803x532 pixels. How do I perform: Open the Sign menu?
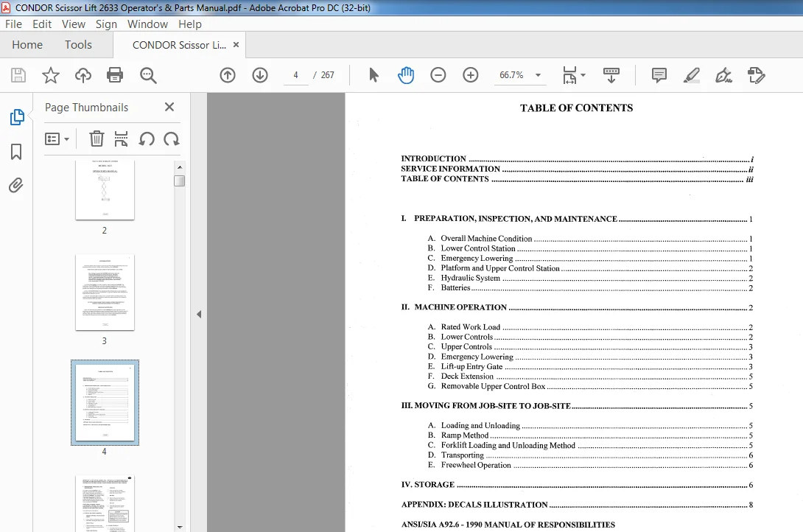[x=106, y=24]
